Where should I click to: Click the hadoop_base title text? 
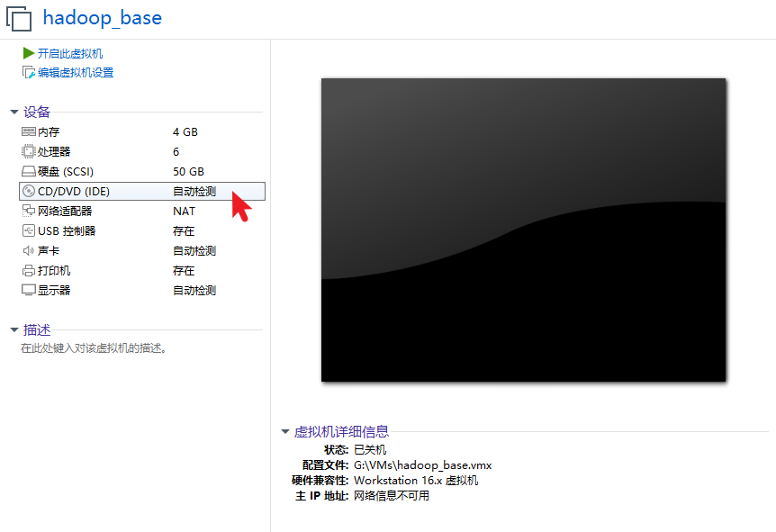click(x=103, y=18)
